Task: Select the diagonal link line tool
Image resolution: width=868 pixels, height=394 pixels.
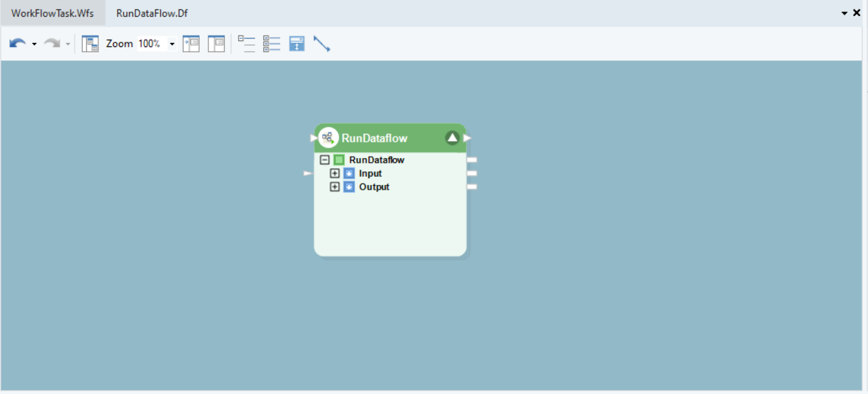Action: pos(322,44)
